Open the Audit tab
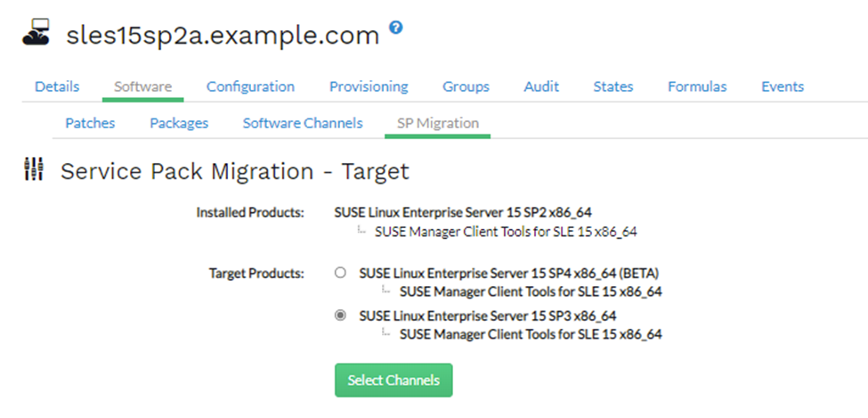The height and width of the screenshot is (418, 868). (x=541, y=86)
